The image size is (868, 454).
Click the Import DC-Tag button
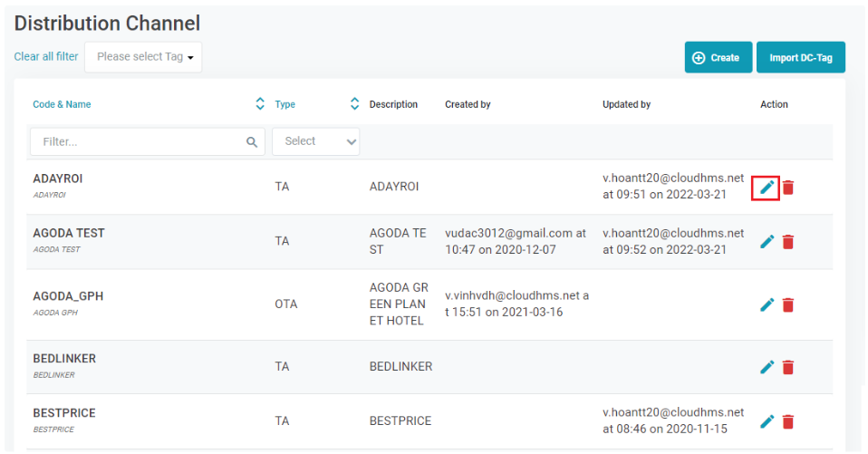800,57
